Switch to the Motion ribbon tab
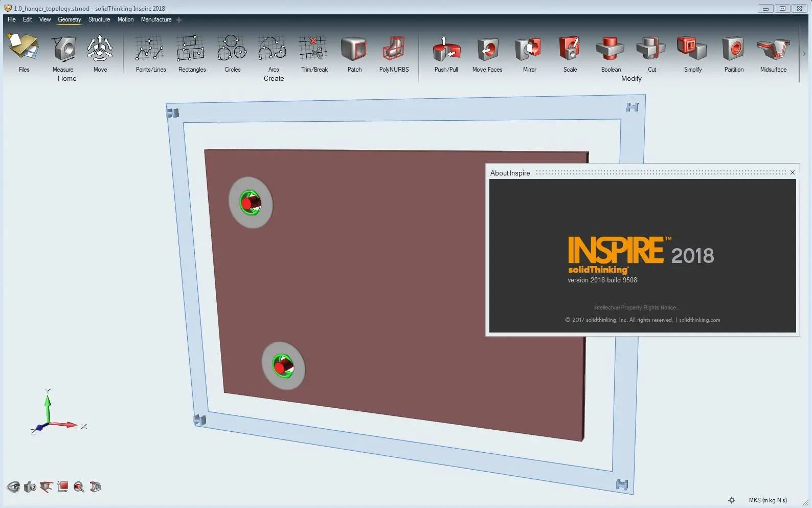 (x=125, y=19)
